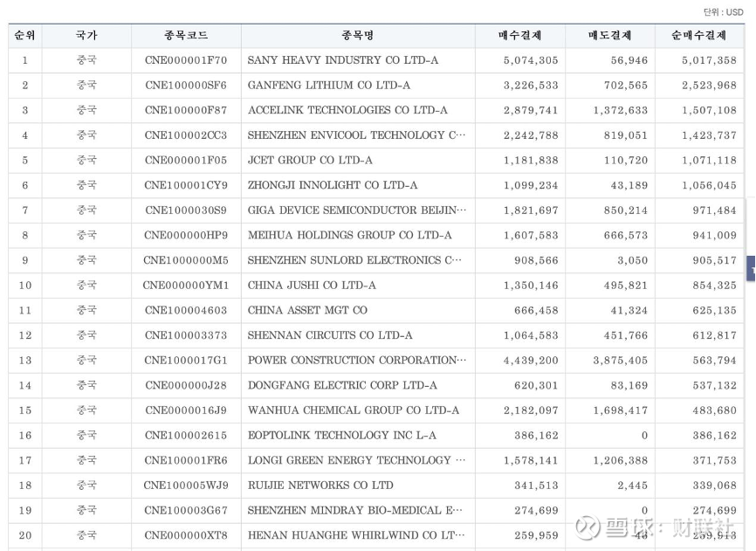Click stock code CNE1000017G1

[x=186, y=360]
